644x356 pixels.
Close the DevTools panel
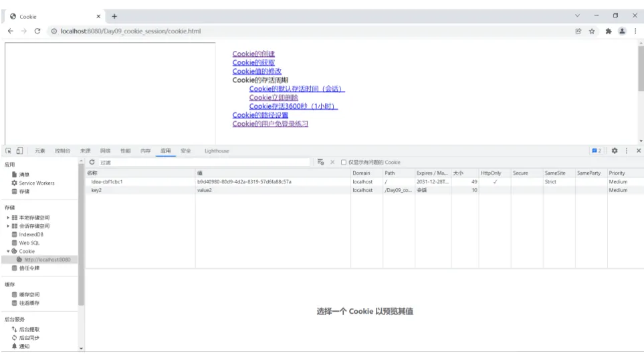tap(639, 151)
